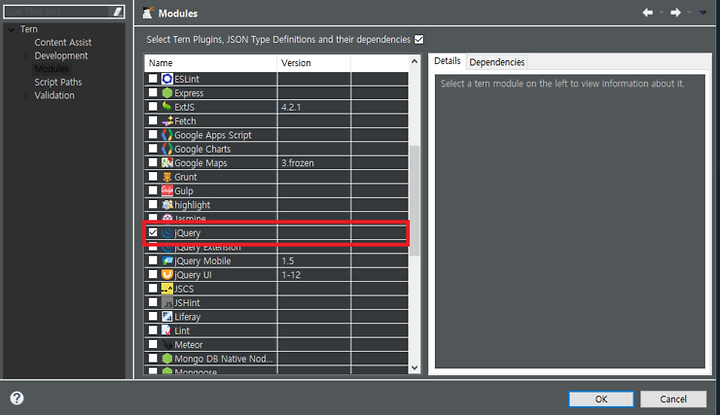
Task: Enable the Gulp module checkbox
Action: 153,190
